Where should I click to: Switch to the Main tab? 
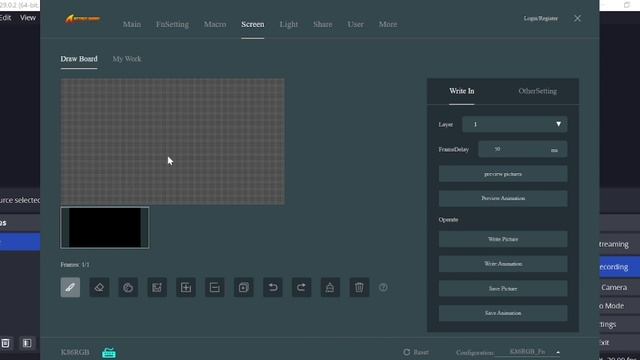pyautogui.click(x=132, y=24)
